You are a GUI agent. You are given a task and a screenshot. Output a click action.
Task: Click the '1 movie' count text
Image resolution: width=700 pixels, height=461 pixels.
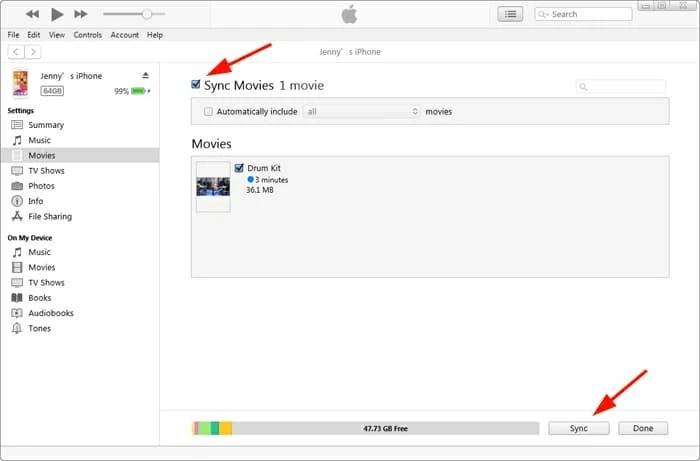click(x=301, y=85)
